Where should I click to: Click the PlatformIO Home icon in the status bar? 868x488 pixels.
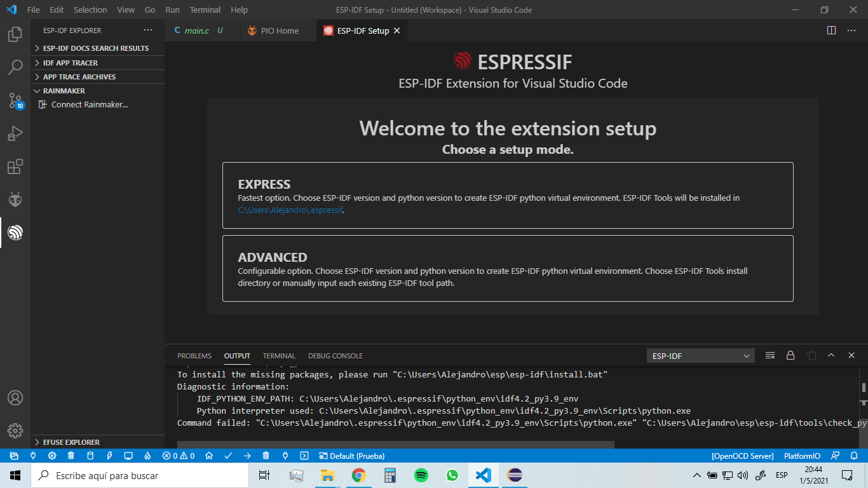208,456
